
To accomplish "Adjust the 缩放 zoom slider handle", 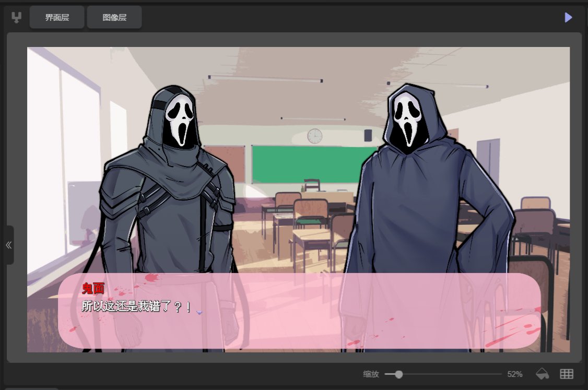I will (x=398, y=374).
